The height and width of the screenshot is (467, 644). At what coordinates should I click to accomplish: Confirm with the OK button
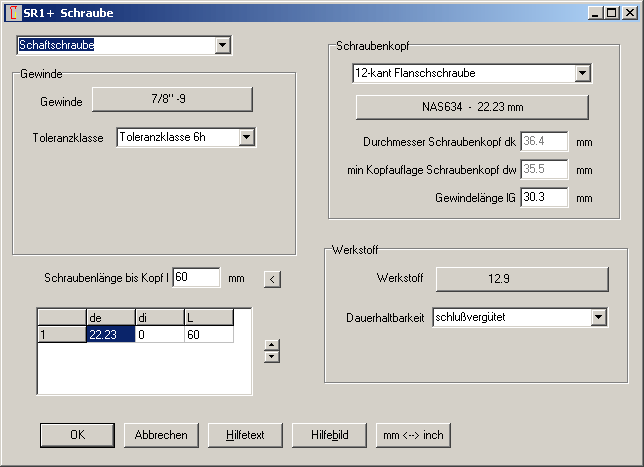pos(77,435)
